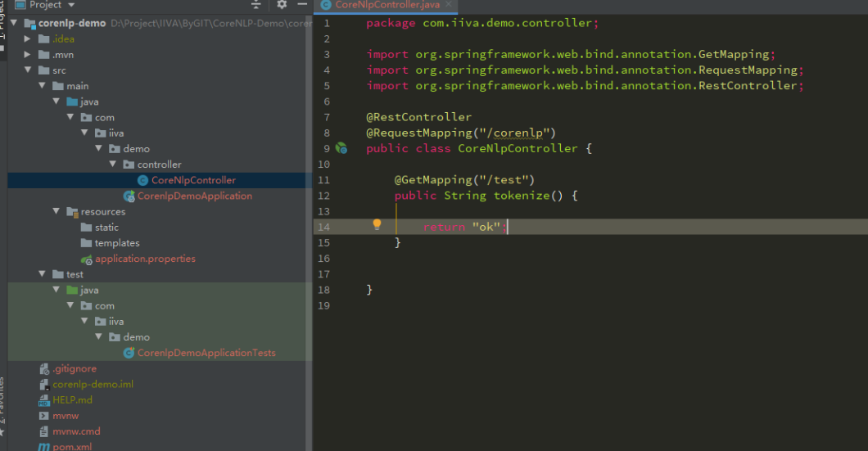
Task: Select corenlp-demo.iml file
Action: [93, 384]
